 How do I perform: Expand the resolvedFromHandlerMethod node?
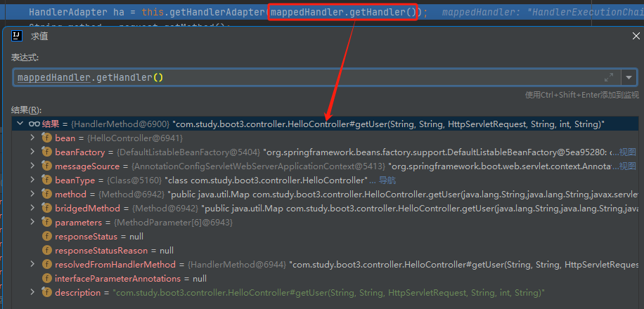[32, 264]
